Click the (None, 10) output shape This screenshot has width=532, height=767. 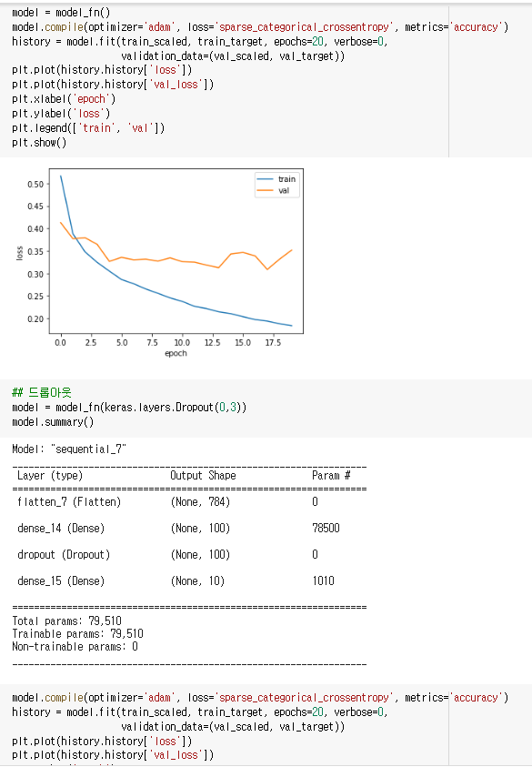click(x=197, y=581)
